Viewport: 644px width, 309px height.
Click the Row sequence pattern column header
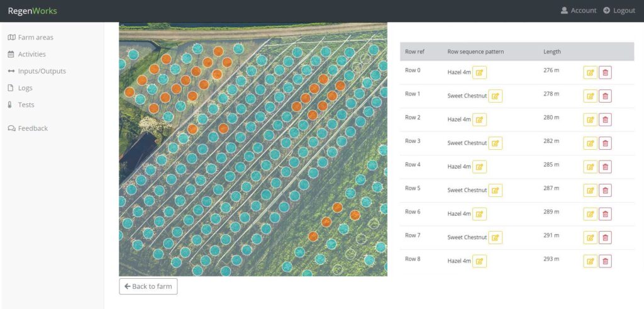(475, 52)
